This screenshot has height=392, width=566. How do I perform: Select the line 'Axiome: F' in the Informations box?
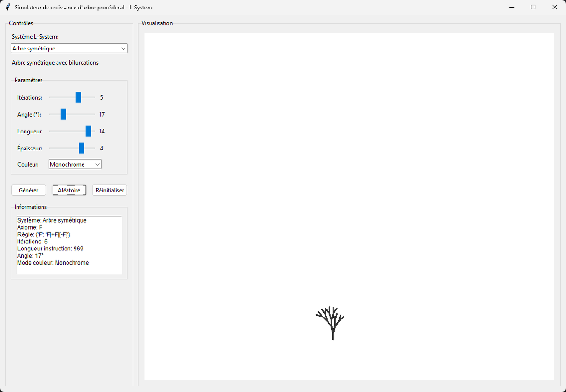tap(31, 227)
